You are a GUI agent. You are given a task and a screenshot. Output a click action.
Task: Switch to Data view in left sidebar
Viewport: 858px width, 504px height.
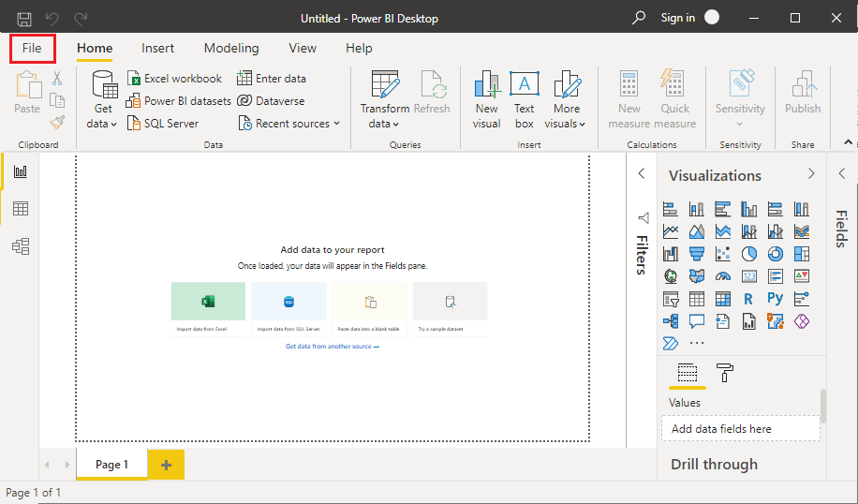20,208
